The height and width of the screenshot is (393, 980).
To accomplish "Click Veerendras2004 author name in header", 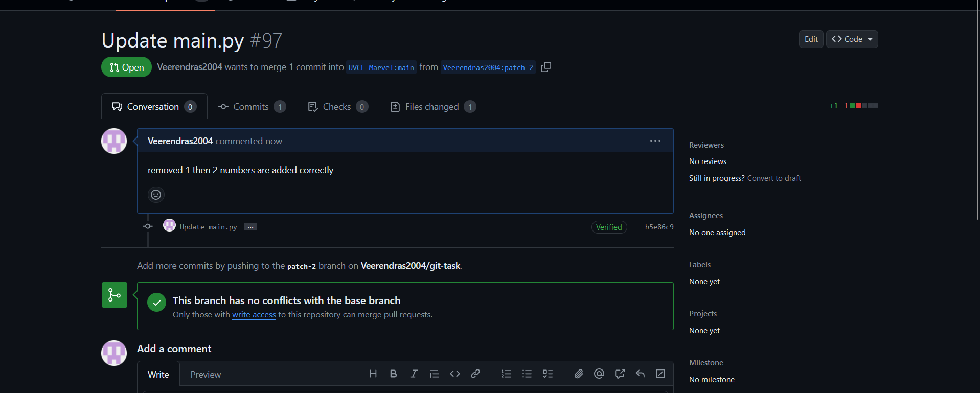I will (190, 67).
